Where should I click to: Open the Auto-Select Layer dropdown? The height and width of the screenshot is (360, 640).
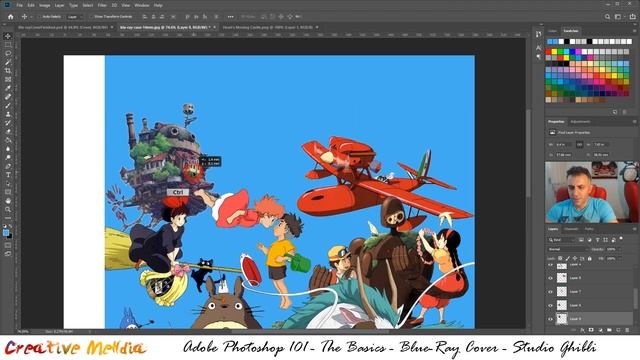pyautogui.click(x=74, y=17)
